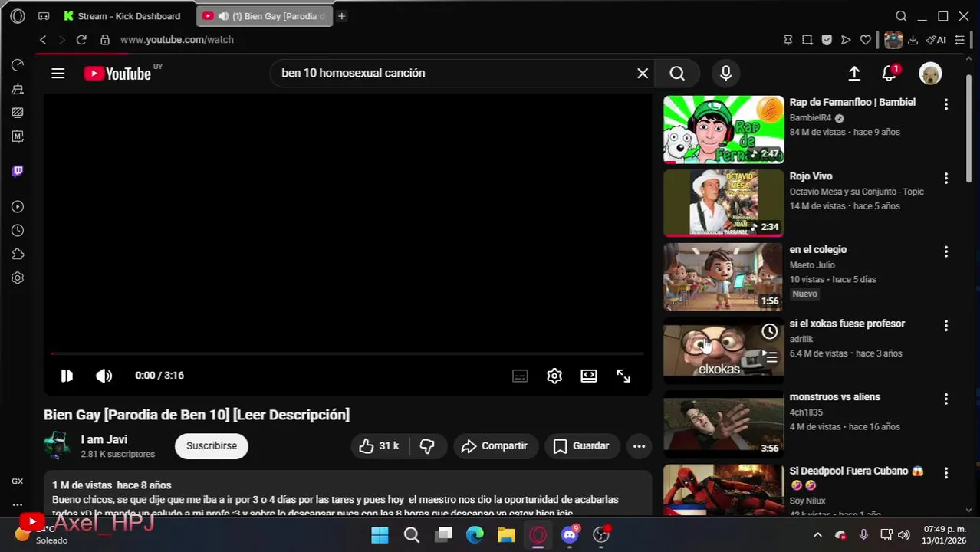The image size is (980, 552).
Task: Start voice search with the microphone
Action: [x=725, y=74]
